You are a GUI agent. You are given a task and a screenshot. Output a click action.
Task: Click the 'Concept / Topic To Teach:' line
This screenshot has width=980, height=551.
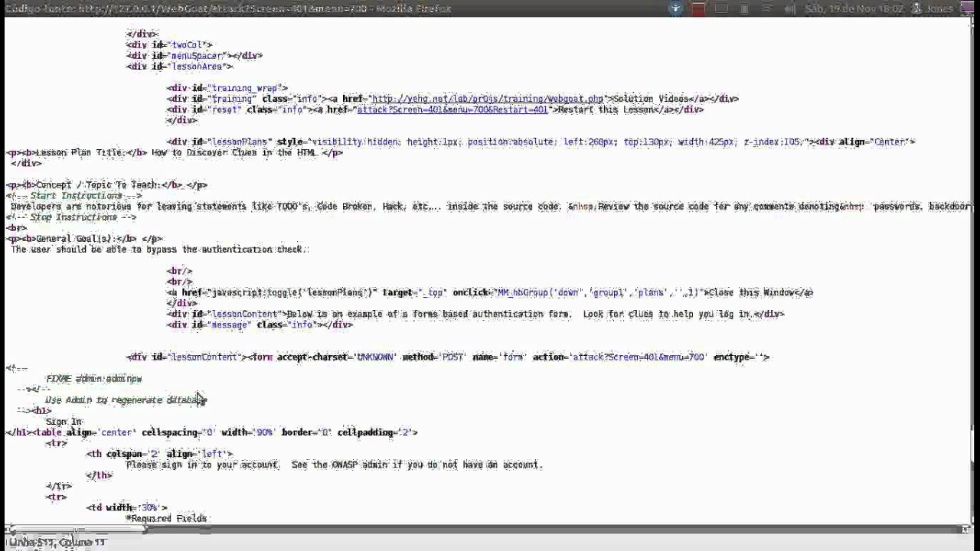[x=106, y=184]
